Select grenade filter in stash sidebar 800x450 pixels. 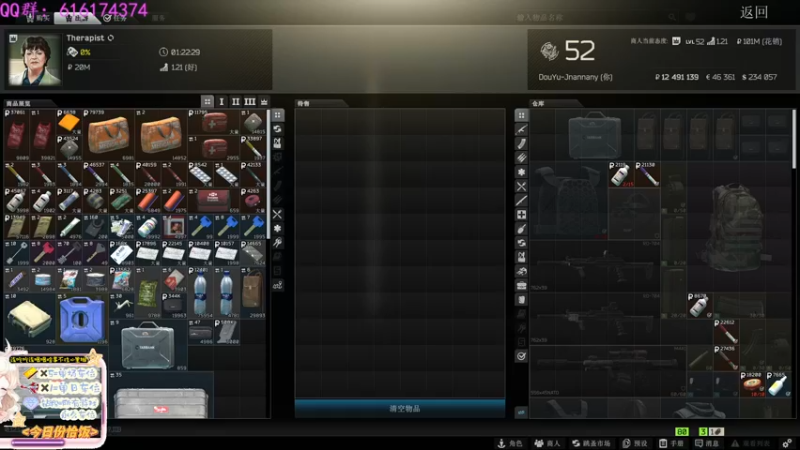tap(521, 229)
